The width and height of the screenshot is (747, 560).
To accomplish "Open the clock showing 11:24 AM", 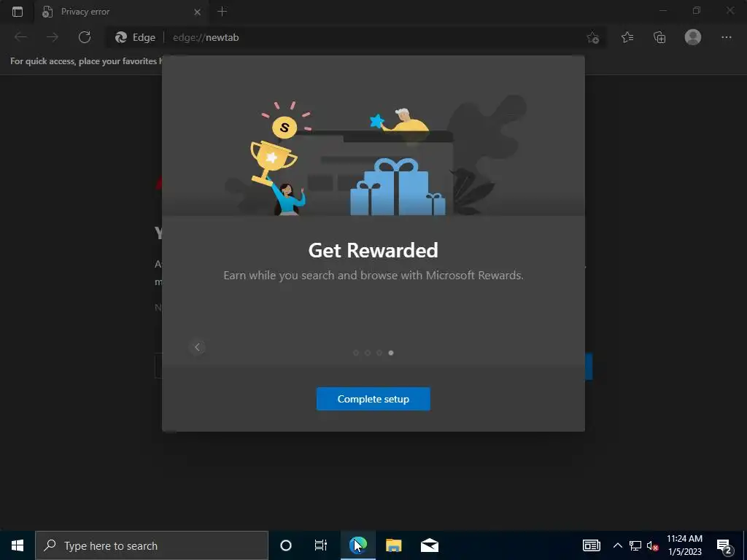I will [684, 545].
